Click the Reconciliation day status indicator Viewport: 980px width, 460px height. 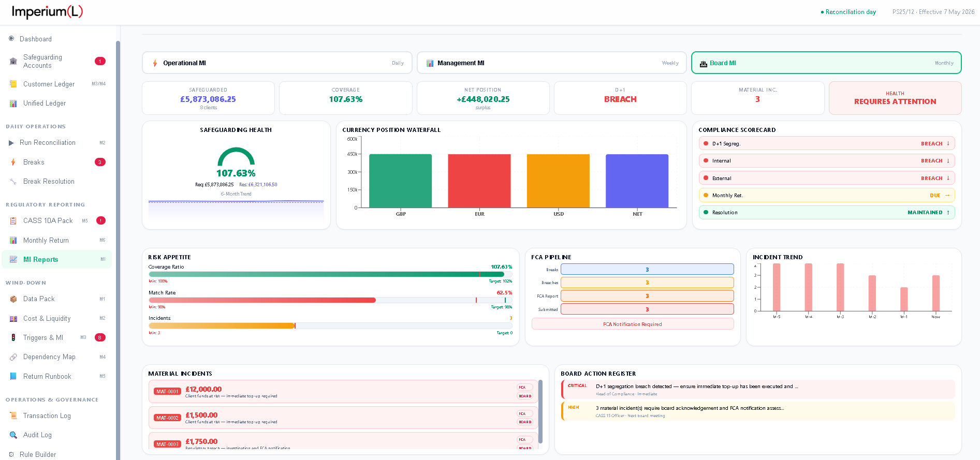(849, 12)
